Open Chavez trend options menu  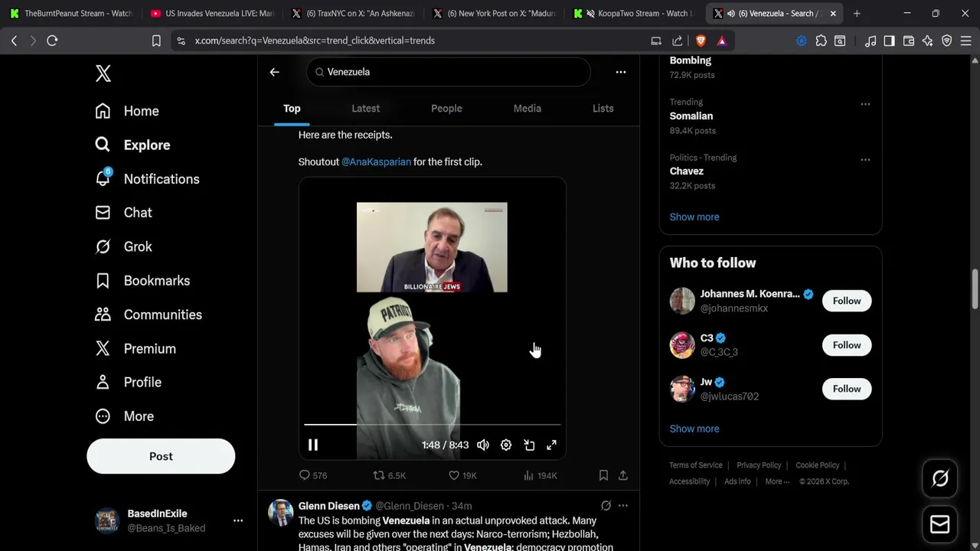pos(865,160)
